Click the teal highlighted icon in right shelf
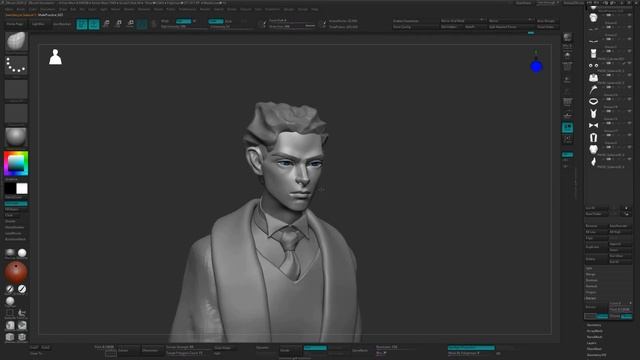The image size is (640, 360). [567, 128]
